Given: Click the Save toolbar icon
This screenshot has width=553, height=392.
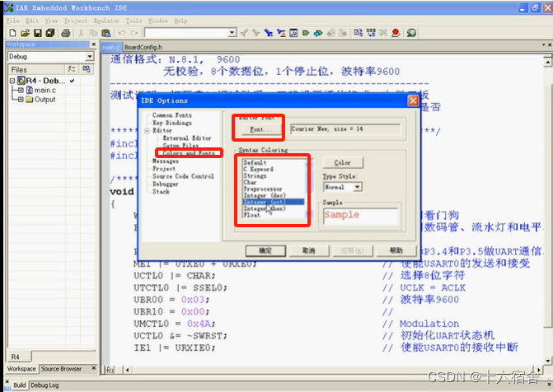Looking at the screenshot, I should (x=38, y=33).
